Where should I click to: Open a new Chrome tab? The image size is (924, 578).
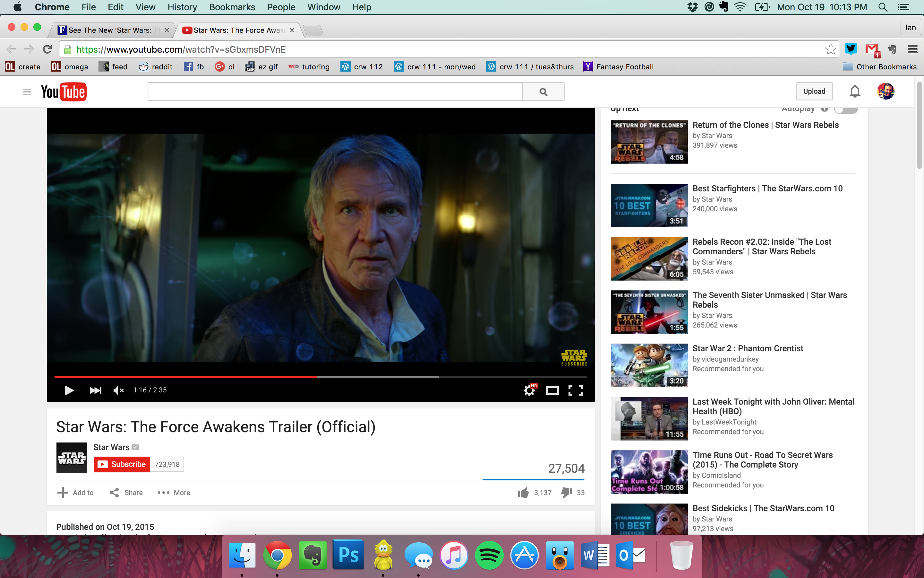(313, 30)
